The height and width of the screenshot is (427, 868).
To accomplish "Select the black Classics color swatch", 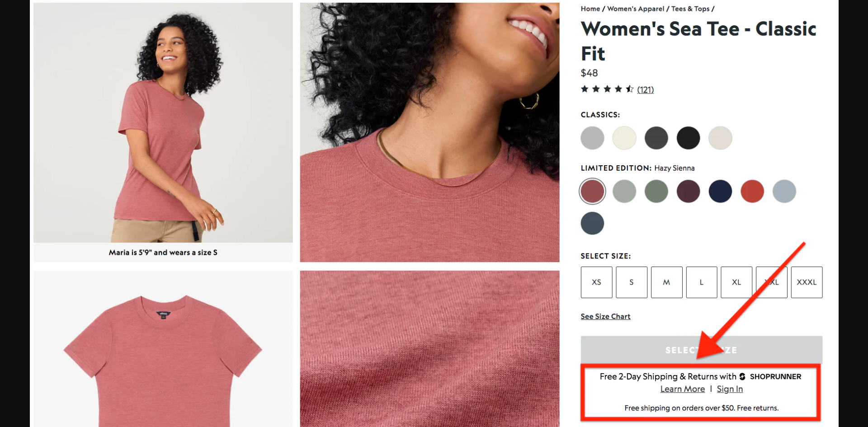I will pyautogui.click(x=688, y=138).
